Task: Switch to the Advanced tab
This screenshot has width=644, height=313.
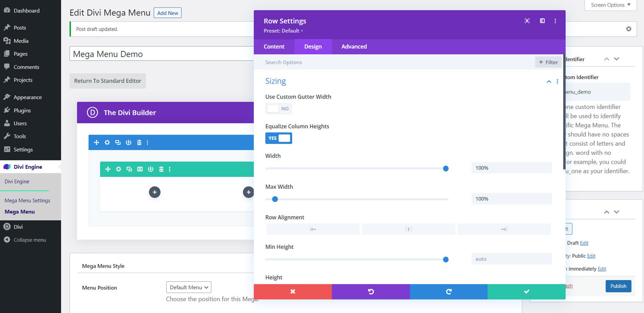Action: [354, 47]
